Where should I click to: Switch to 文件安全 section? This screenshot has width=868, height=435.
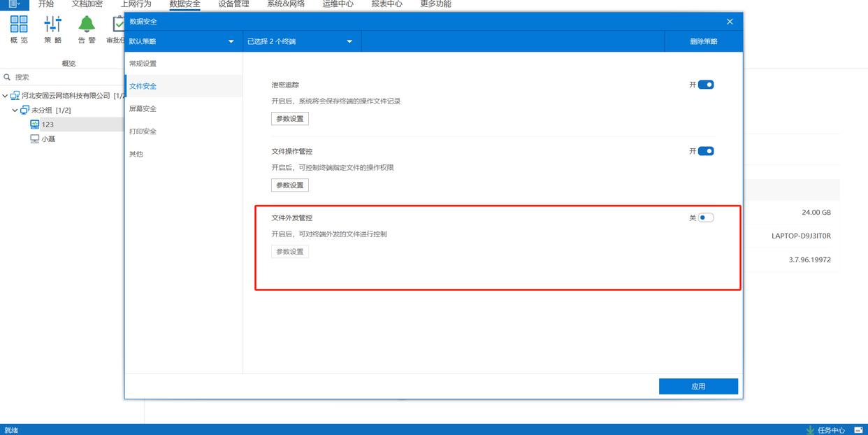click(x=184, y=86)
